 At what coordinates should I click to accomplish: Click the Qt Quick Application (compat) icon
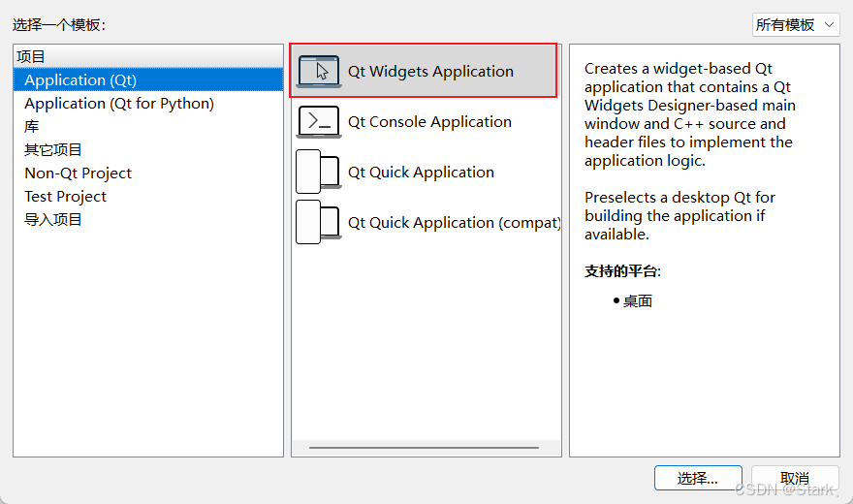point(319,222)
